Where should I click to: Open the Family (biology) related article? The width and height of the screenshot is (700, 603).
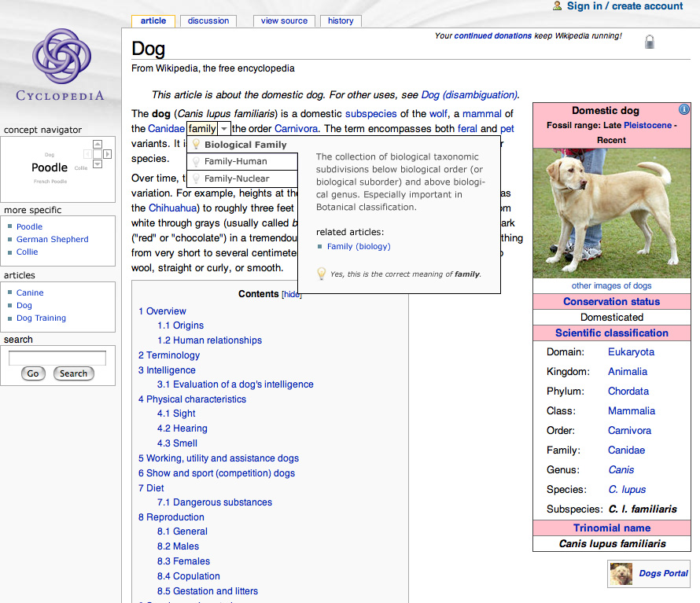click(359, 246)
